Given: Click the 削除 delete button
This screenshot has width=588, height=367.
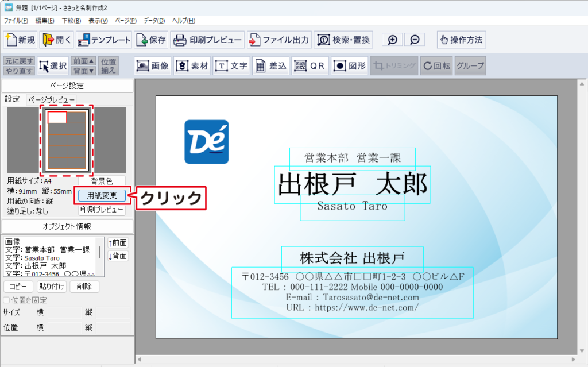Looking at the screenshot, I should tap(84, 287).
